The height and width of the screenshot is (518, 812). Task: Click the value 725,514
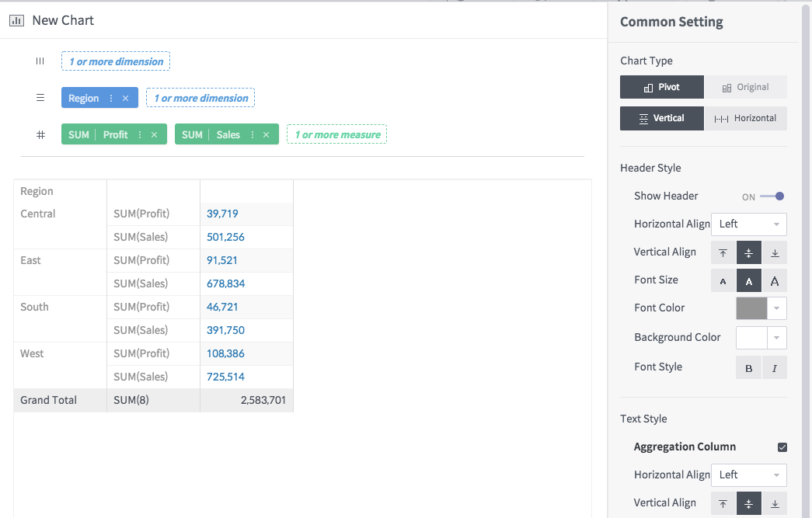click(225, 377)
